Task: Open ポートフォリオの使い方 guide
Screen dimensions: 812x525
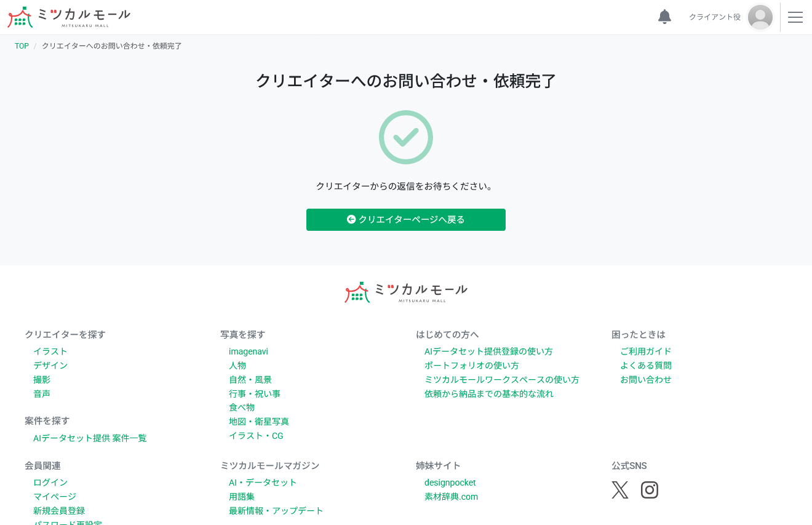Action: [472, 365]
